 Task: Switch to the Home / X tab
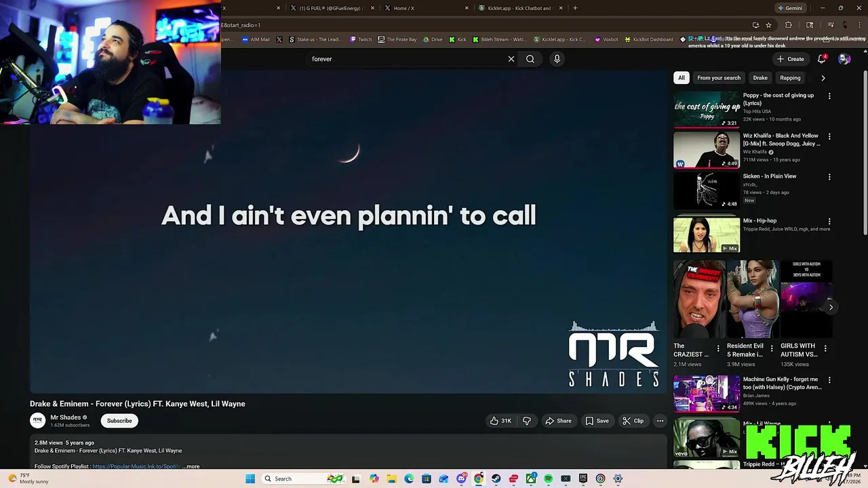tap(425, 8)
